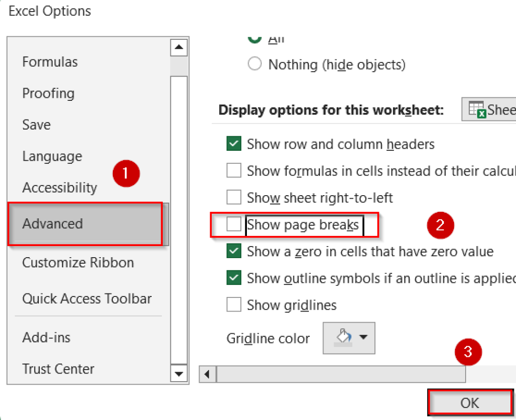Viewport: 516px width, 420px height.
Task: Select the Nothing (hide objects) radio button
Action: (255, 64)
